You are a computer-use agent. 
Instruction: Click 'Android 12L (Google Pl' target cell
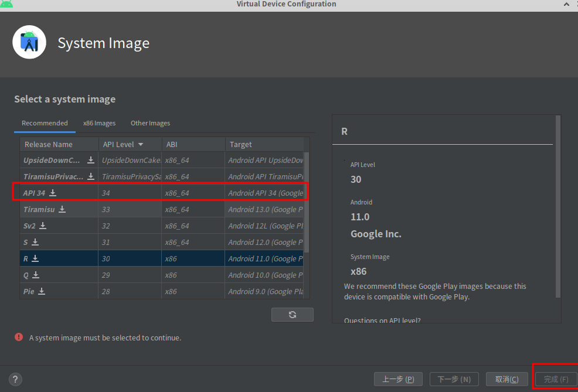(x=264, y=226)
